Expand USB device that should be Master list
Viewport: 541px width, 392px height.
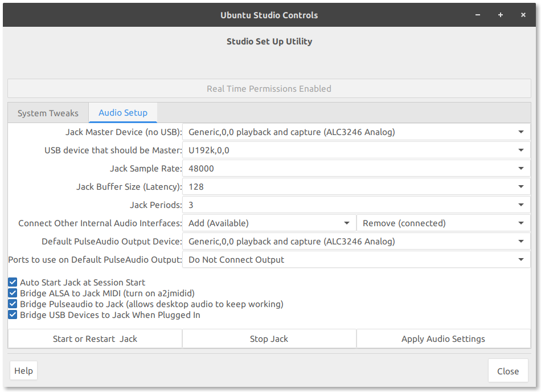[356, 150]
